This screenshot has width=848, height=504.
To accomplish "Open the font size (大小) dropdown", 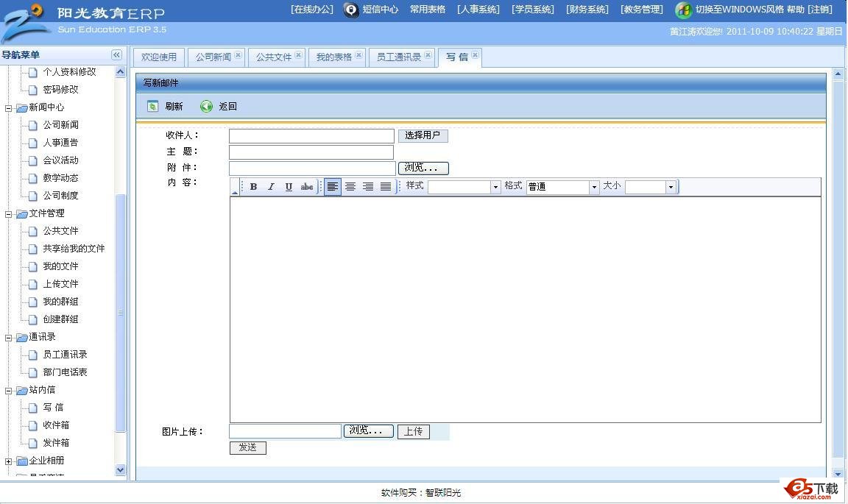I will click(670, 188).
